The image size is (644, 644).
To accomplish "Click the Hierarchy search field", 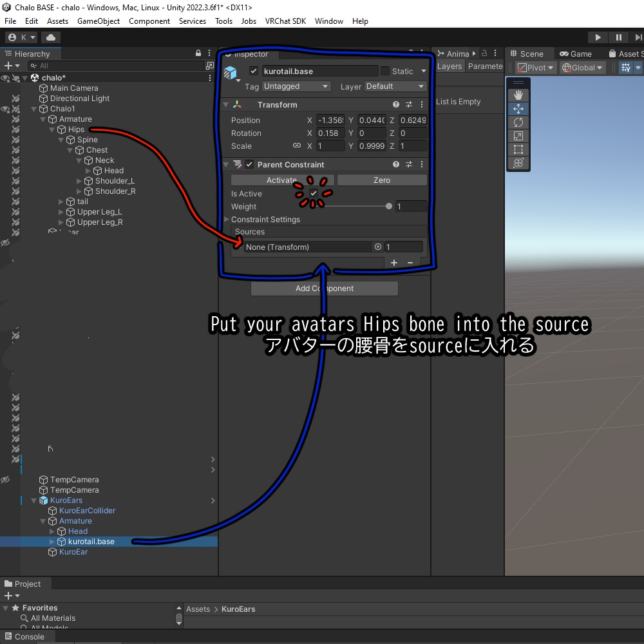I will [x=116, y=66].
